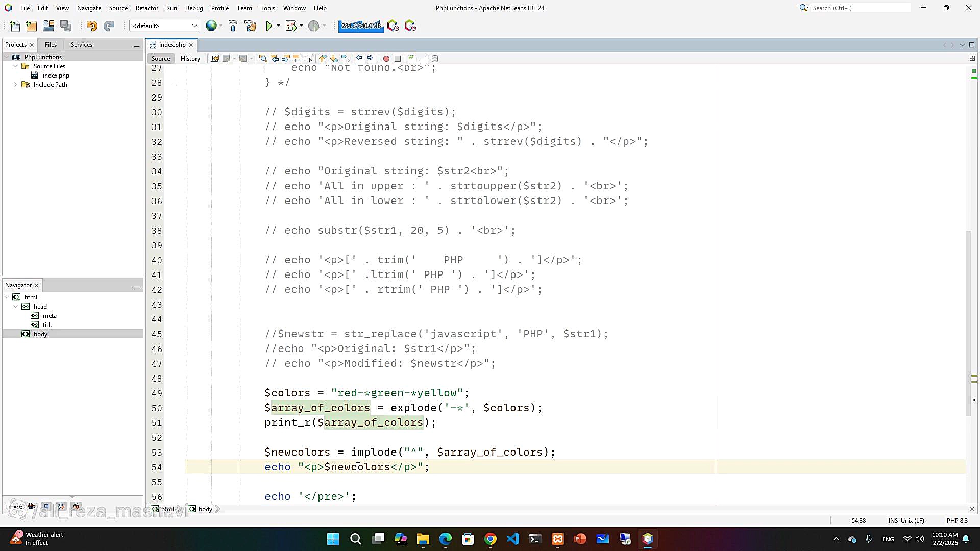
Task: Click the Save All toolbar icon
Action: 66,26
